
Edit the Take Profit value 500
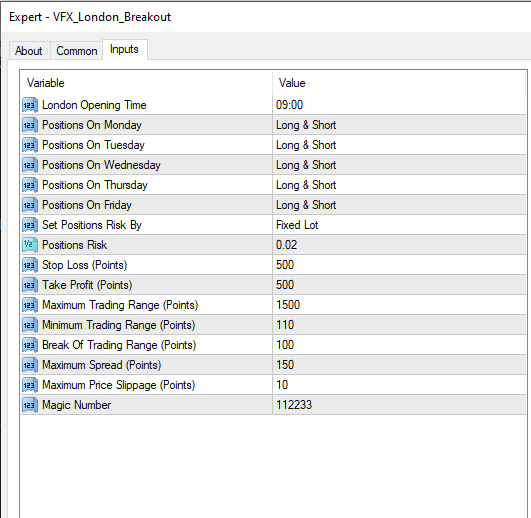coord(399,285)
